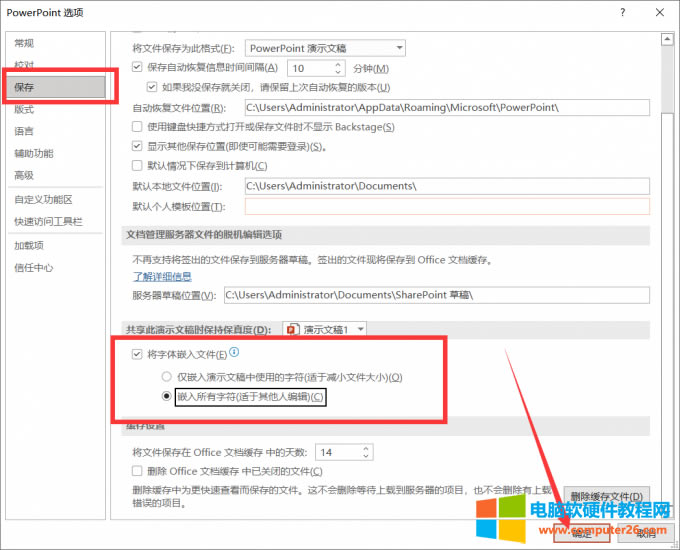Toggle the hide Backstage on shortcut checkbox
The width and height of the screenshot is (680, 550).
pos(137,126)
